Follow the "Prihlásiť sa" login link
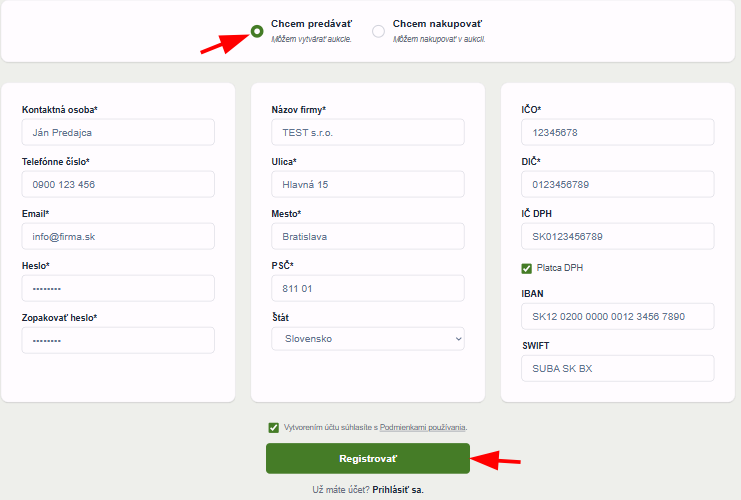Screen dimensions: 741x500 pyautogui.click(x=398, y=489)
